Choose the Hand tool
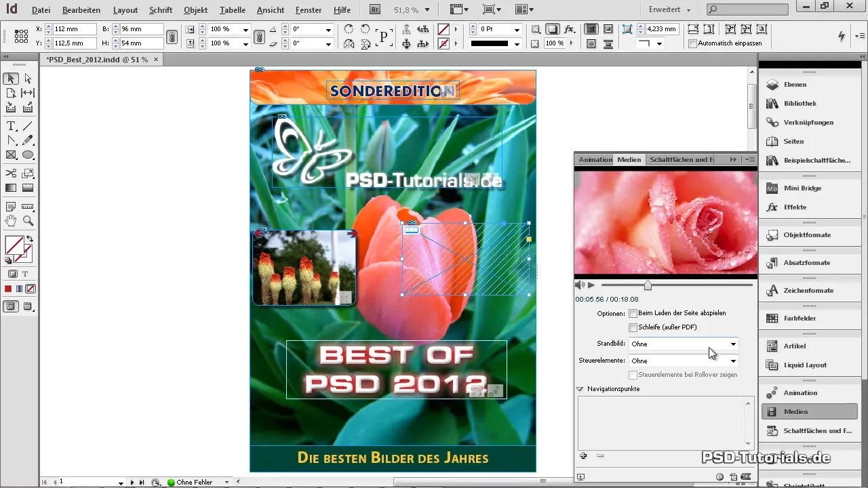The height and width of the screenshot is (488, 868). click(12, 221)
